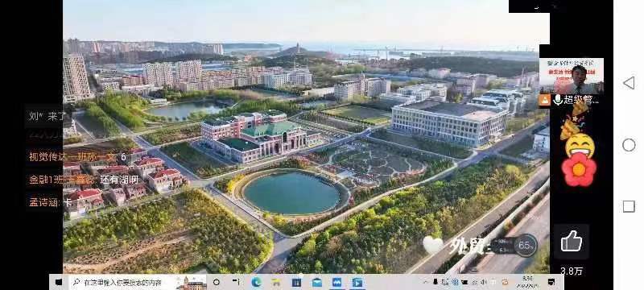Open Task View in the taskbar
This screenshot has width=644, height=290.
[x=236, y=282]
